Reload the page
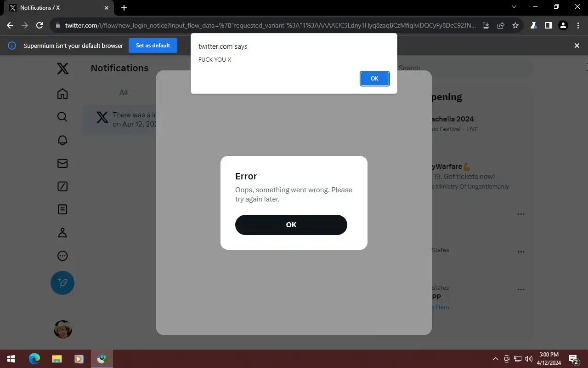 (x=40, y=25)
